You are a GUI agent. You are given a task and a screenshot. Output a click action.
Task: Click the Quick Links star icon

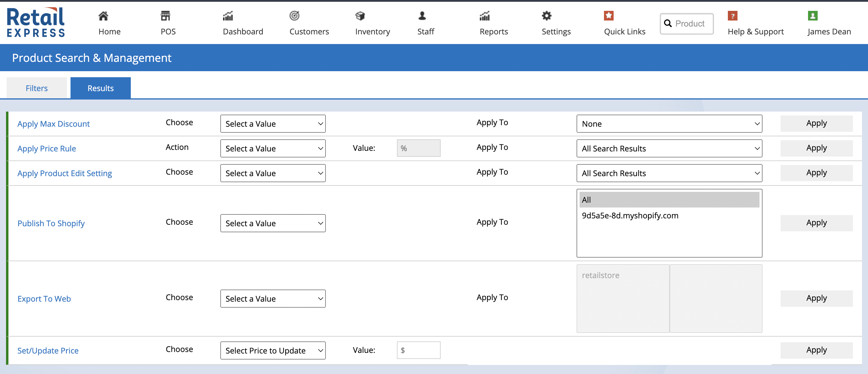tap(609, 15)
